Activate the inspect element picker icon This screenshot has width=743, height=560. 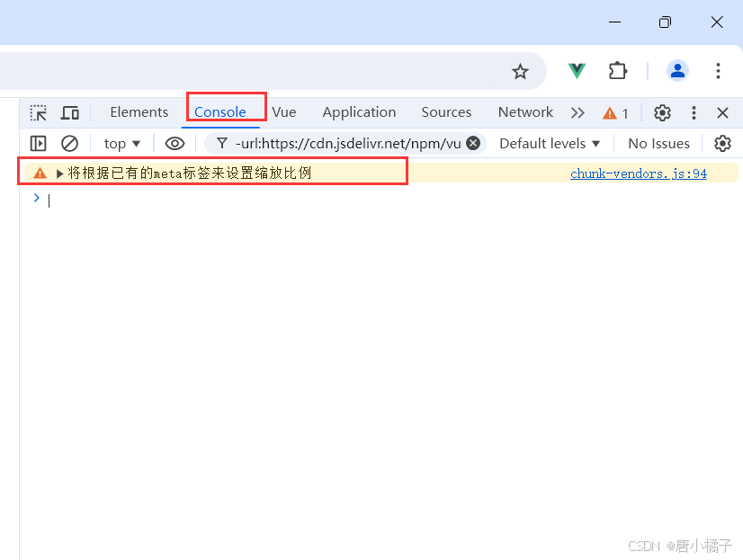pyautogui.click(x=39, y=113)
